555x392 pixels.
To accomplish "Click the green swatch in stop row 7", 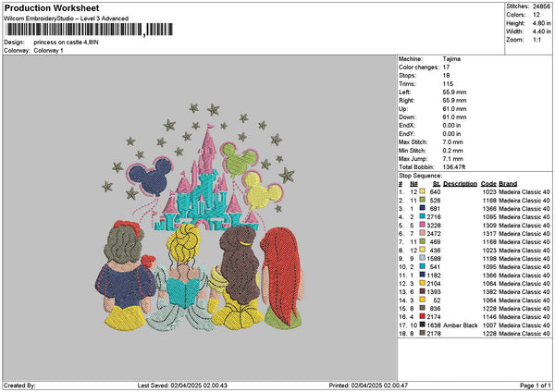I will tap(423, 241).
